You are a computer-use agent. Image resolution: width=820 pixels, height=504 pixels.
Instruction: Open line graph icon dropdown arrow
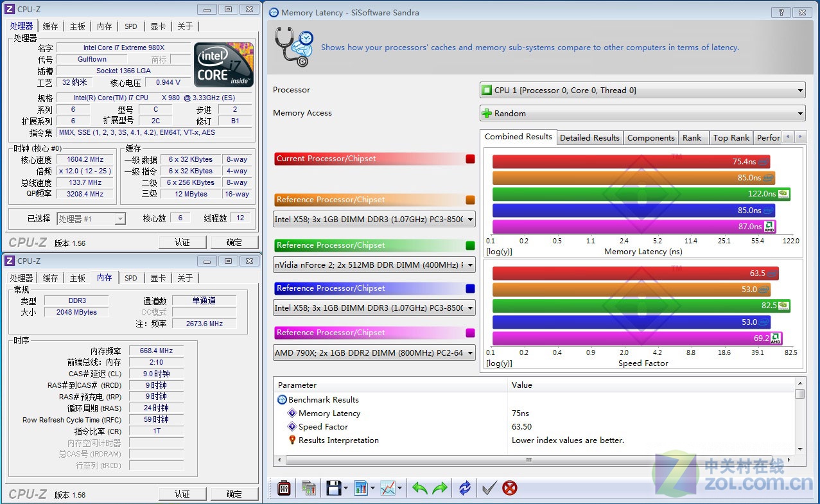[399, 489]
